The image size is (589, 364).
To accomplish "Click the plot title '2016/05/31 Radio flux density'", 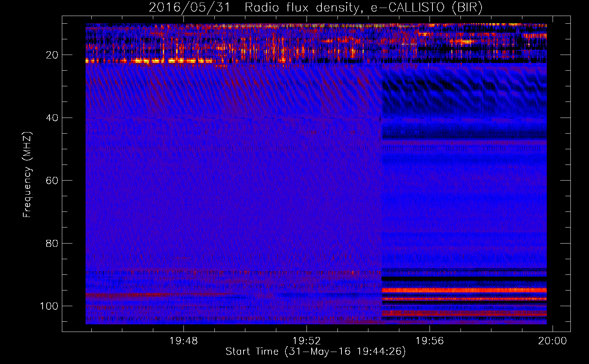I will point(316,7).
